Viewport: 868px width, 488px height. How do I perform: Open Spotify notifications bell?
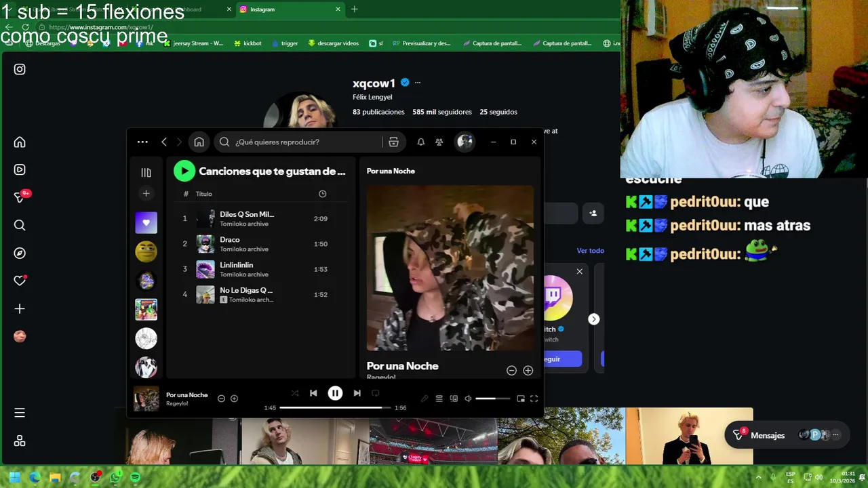click(x=420, y=142)
